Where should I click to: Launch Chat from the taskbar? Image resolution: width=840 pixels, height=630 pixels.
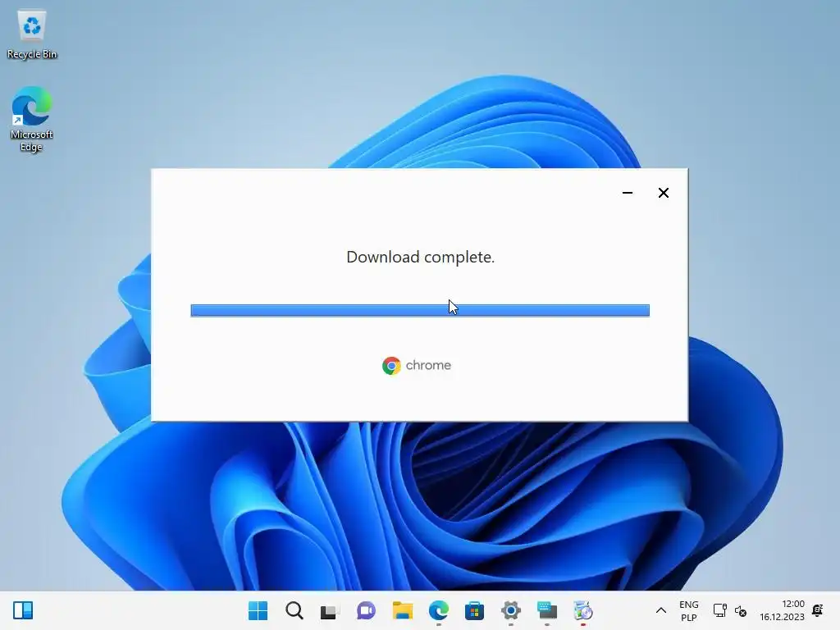click(366, 610)
